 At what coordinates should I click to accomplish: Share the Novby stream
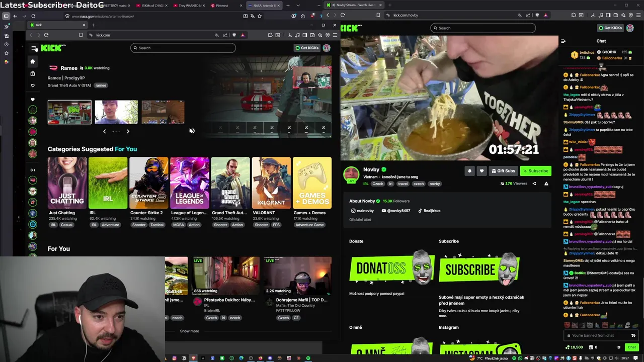coord(534,184)
